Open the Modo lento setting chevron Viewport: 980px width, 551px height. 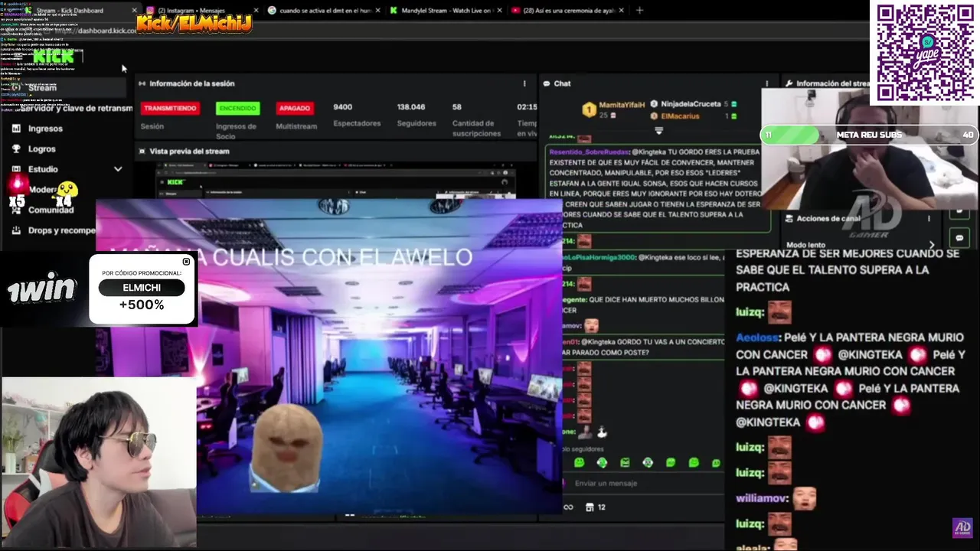[932, 245]
